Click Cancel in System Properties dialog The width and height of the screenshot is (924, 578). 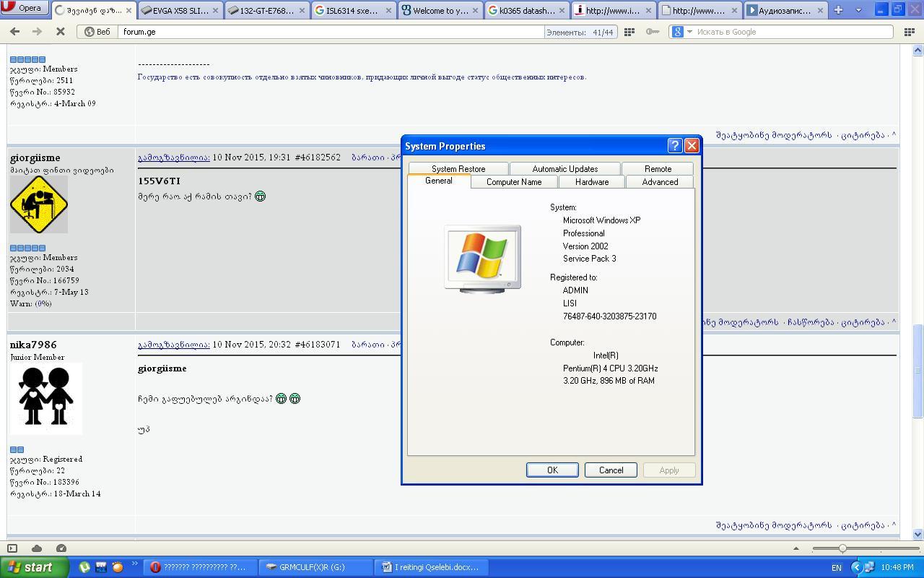(611, 470)
